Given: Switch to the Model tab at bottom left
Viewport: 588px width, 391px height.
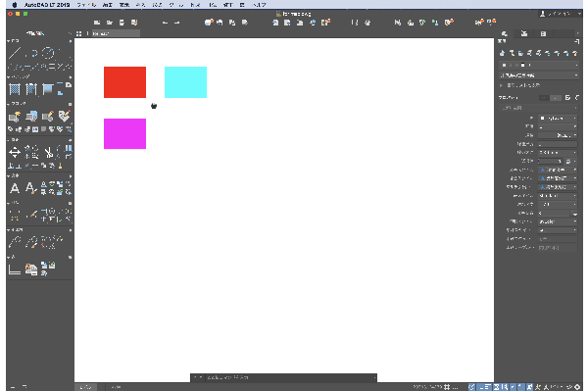Looking at the screenshot, I should [86, 387].
